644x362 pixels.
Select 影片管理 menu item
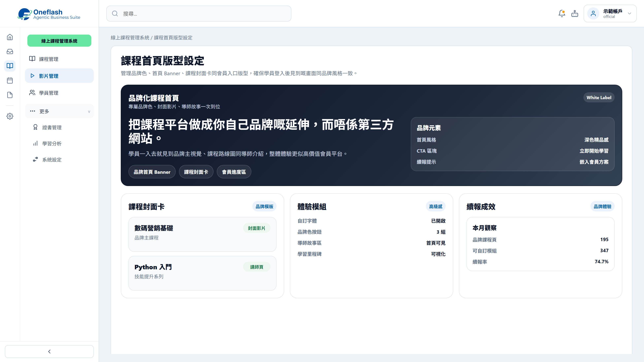(x=59, y=76)
